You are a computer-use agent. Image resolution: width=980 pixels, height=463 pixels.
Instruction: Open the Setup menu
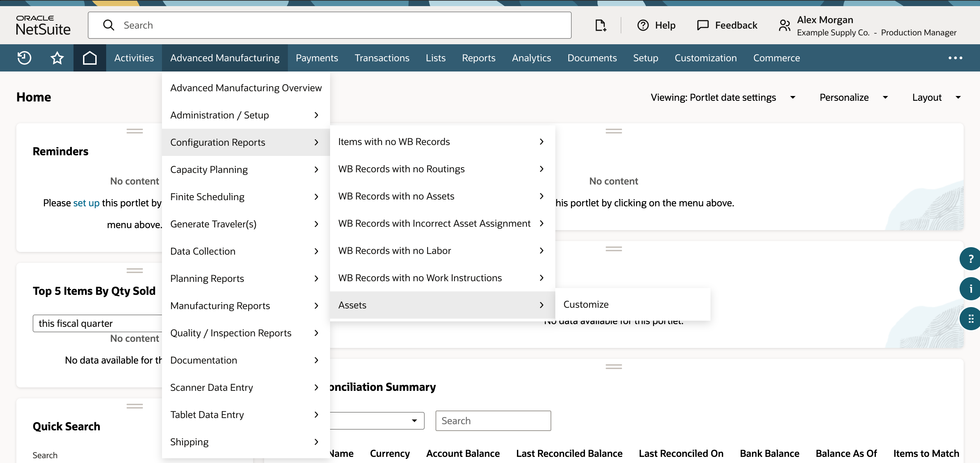click(645, 58)
